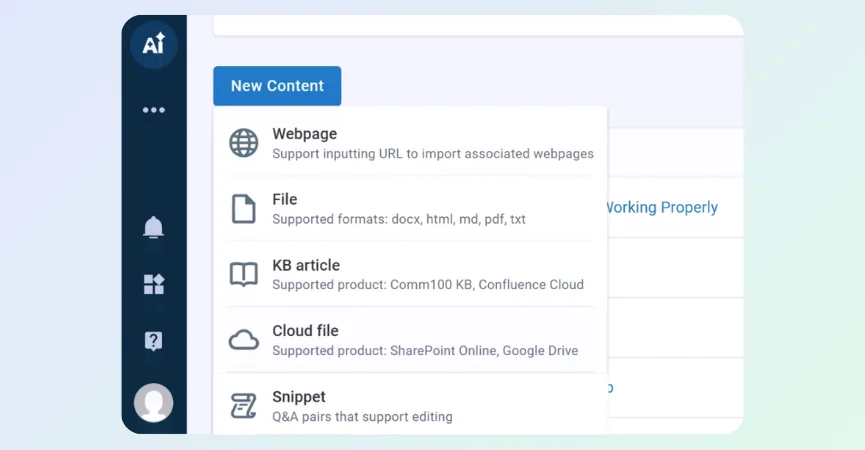Open the notifications bell
This screenshot has height=450, width=865.
click(x=153, y=227)
